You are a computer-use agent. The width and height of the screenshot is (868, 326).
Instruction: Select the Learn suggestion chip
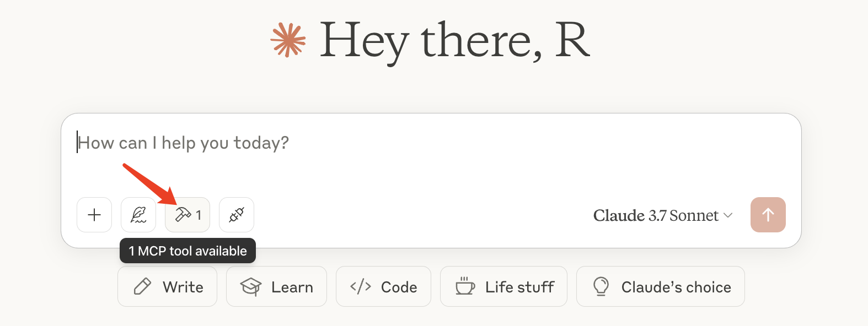(276, 286)
